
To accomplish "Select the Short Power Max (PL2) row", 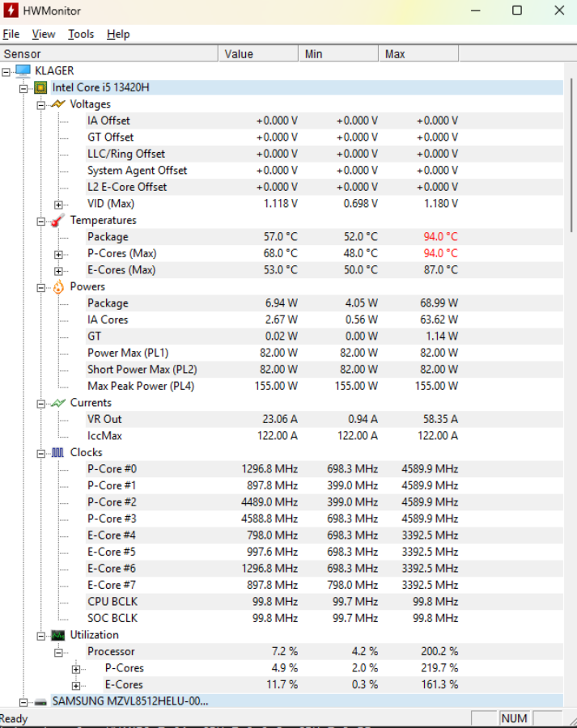I will (325, 370).
